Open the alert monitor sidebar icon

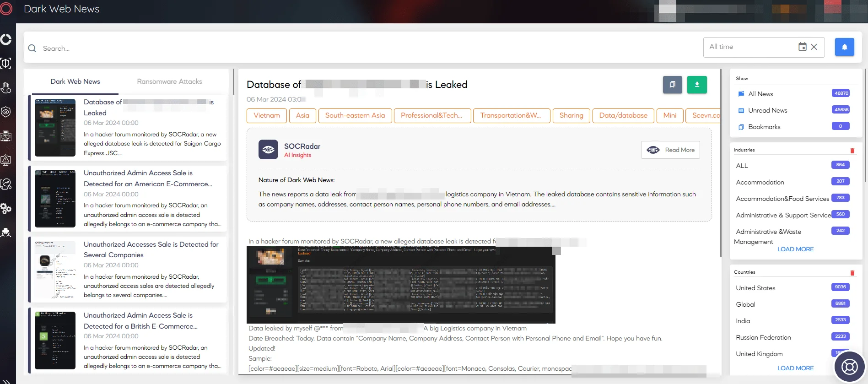pyautogui.click(x=6, y=160)
